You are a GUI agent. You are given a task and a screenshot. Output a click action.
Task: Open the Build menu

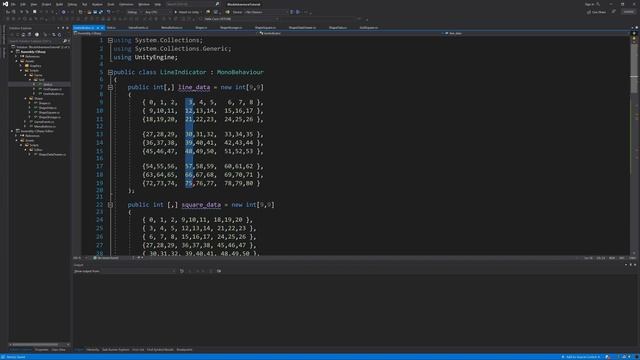pyautogui.click(x=60, y=4)
